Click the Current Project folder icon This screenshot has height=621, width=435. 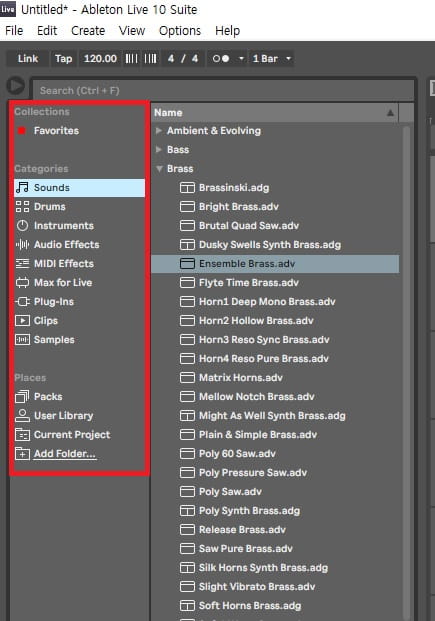tap(22, 434)
